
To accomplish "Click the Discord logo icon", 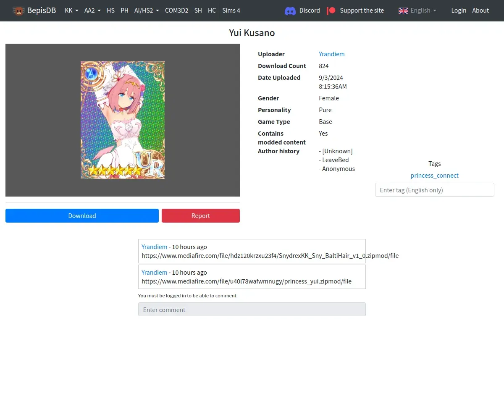I will coord(290,10).
